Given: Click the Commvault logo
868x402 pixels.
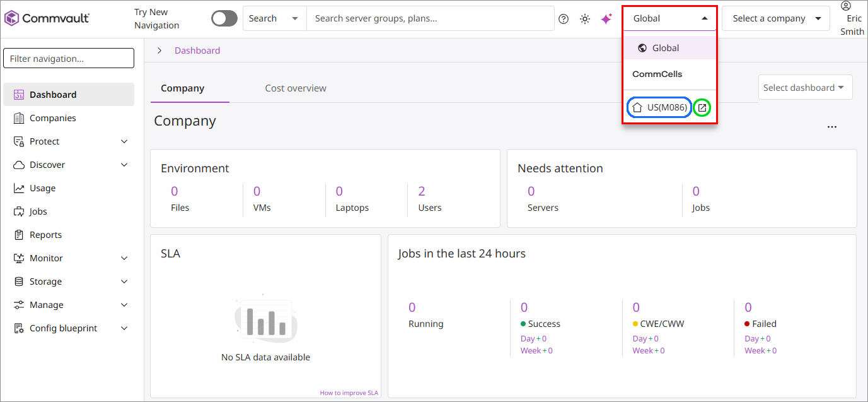Looking at the screenshot, I should (47, 18).
